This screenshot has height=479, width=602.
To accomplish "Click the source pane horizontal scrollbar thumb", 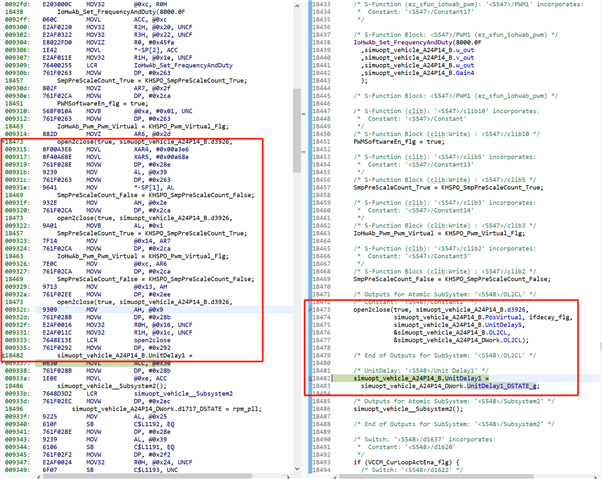I will pos(437,476).
